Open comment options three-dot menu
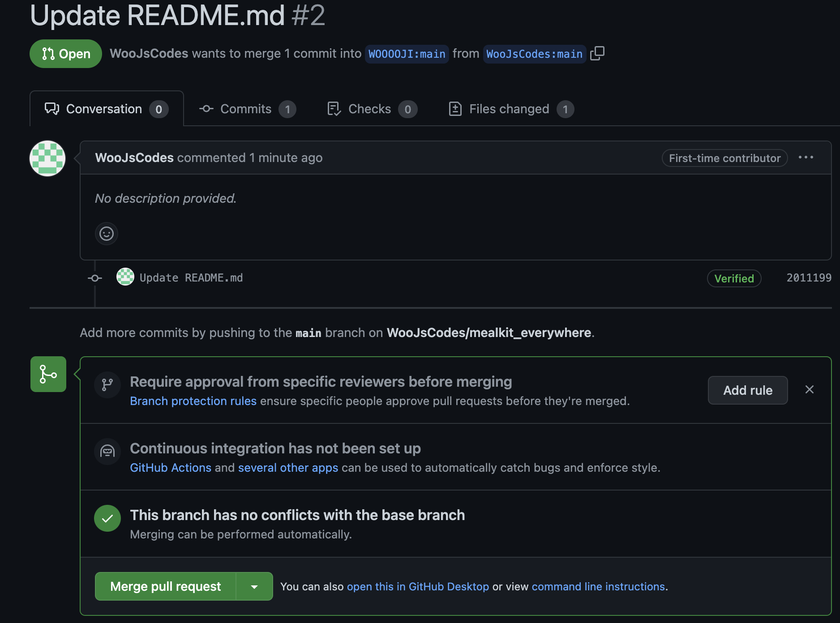Viewport: 840px width, 623px height. pyautogui.click(x=806, y=158)
